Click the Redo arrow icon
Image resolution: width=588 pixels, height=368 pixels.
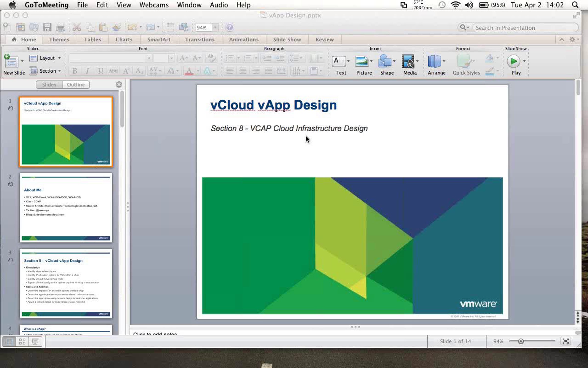click(x=150, y=27)
